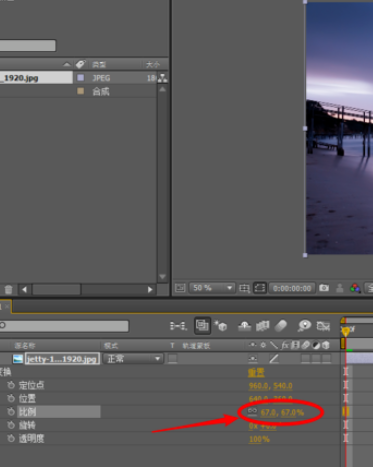Click the always preview this view icon
This screenshot has width=373, height=467.
(x=180, y=288)
